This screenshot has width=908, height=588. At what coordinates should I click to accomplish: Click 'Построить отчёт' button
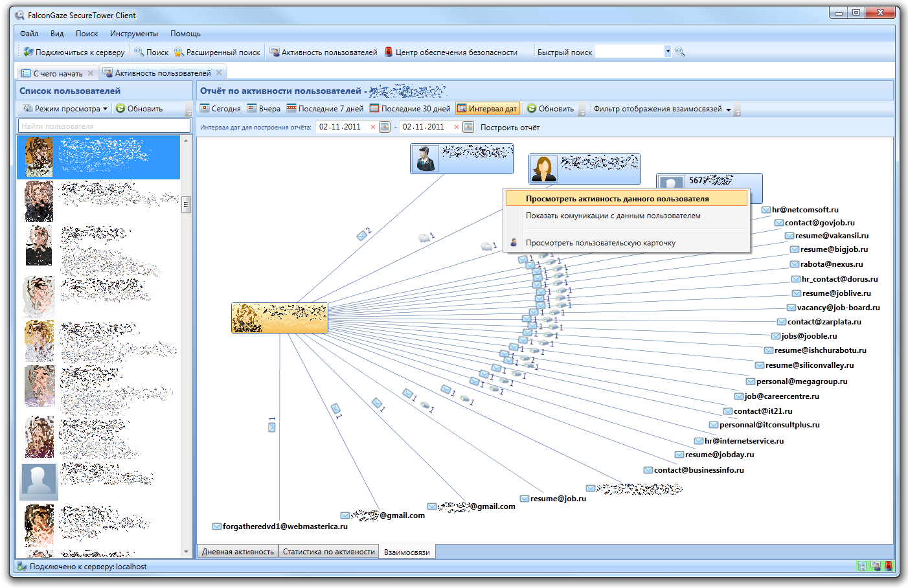pos(510,128)
